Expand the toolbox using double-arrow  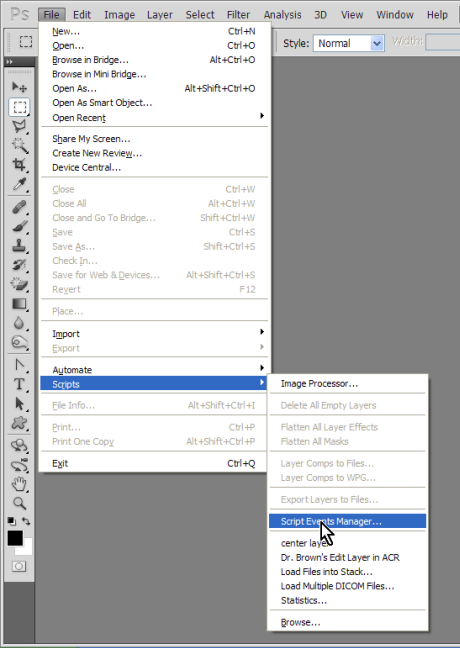10,62
